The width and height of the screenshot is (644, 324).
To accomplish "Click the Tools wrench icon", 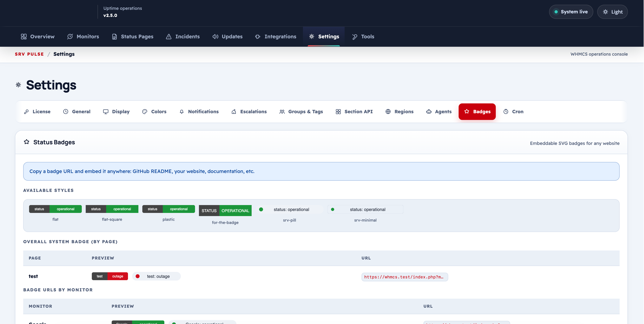I will click(x=354, y=37).
